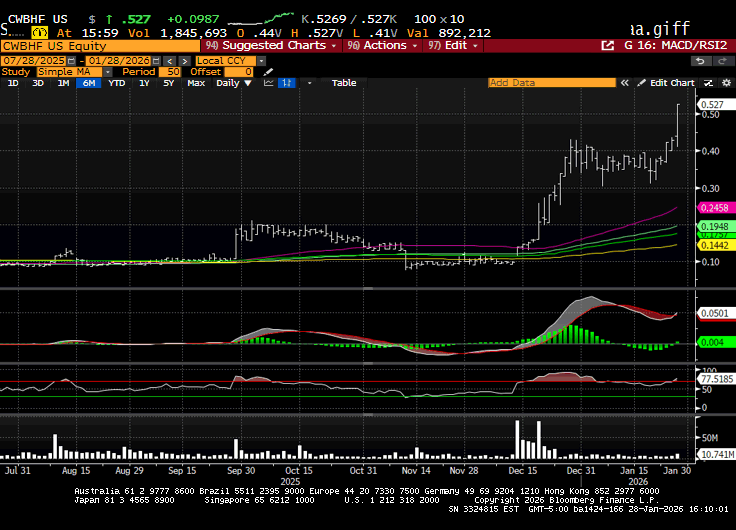736x530 pixels.
Task: Collapse panel with double left chevrons
Action: click(624, 83)
